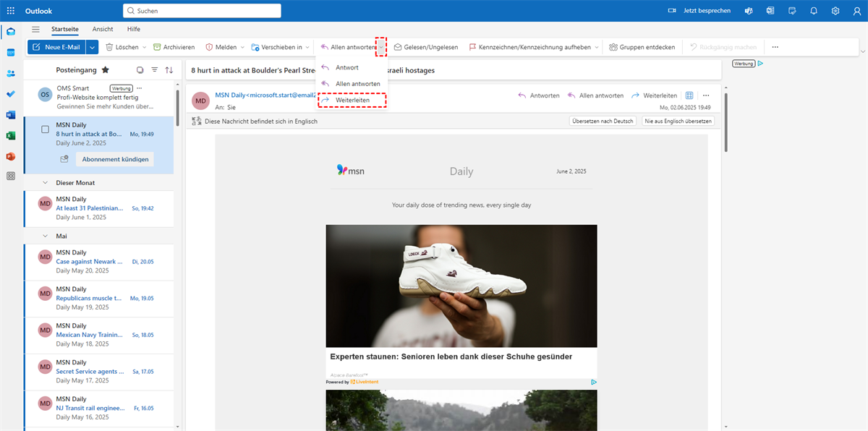Toggle Kennzeichnen/Kennzeichnung aufheben flag
The width and height of the screenshot is (868, 431).
529,47
